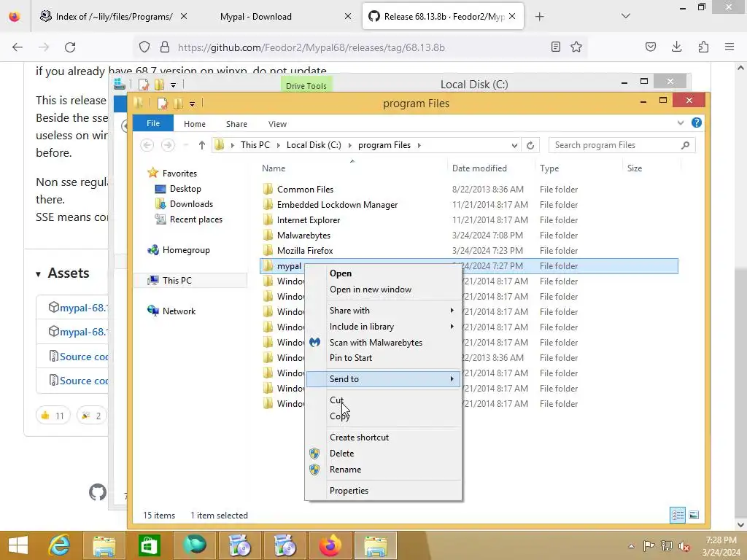Screen dimensions: 747x560
Task: Select the Malwarebytes folder icon
Action: point(268,236)
